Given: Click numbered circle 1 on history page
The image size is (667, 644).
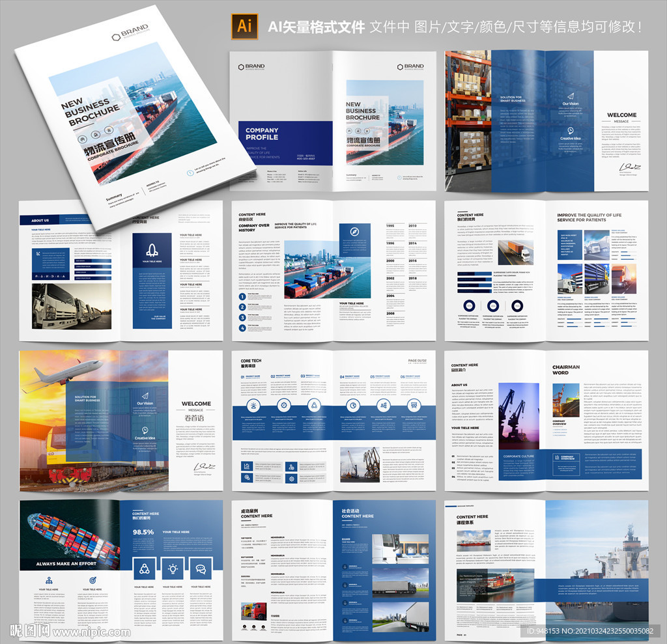Looking at the screenshot, I should click(x=242, y=296).
